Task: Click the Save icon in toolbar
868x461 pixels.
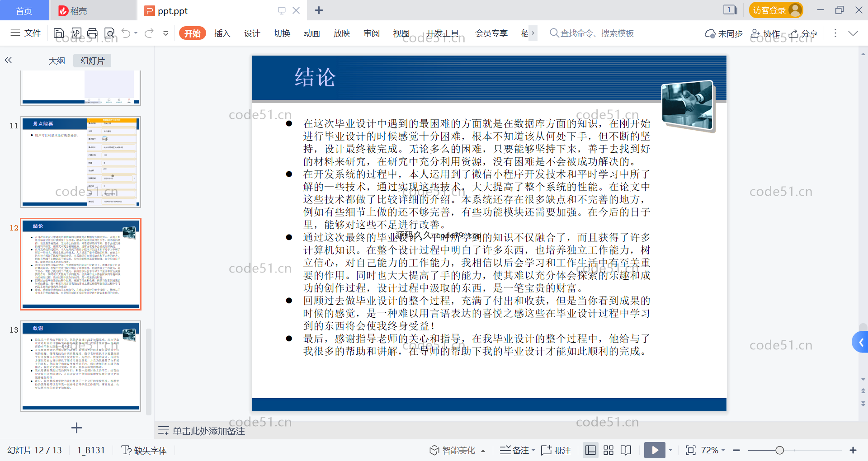Action: [x=59, y=33]
